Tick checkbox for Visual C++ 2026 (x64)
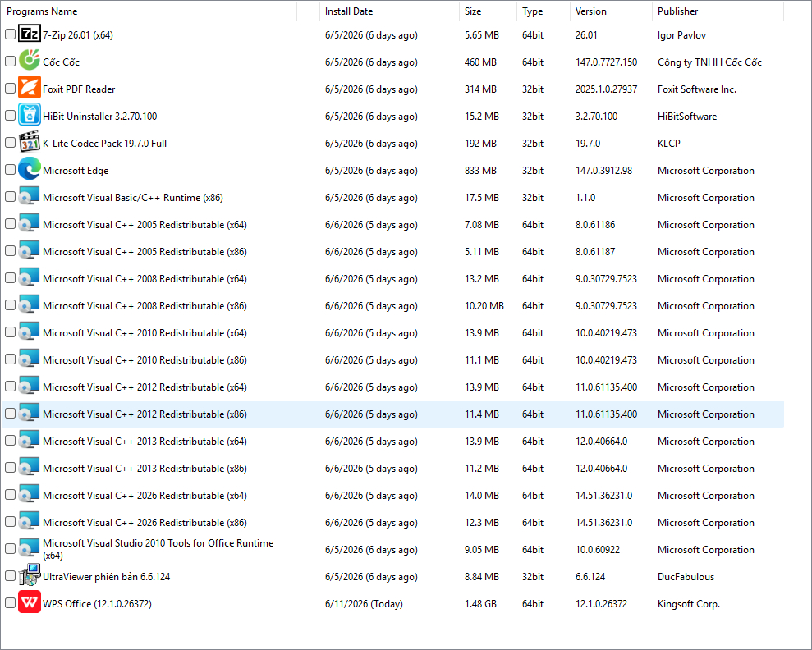The height and width of the screenshot is (650, 812). pyautogui.click(x=10, y=494)
